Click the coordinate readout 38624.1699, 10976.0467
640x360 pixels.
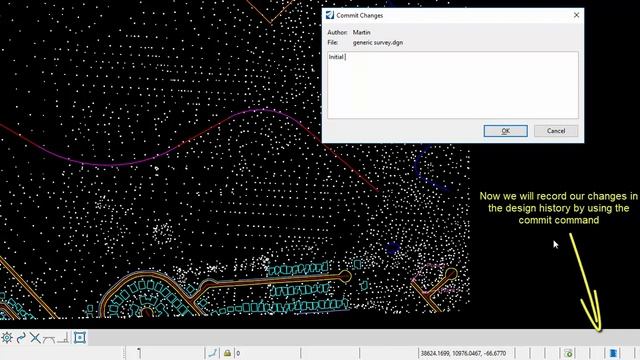tap(463, 353)
